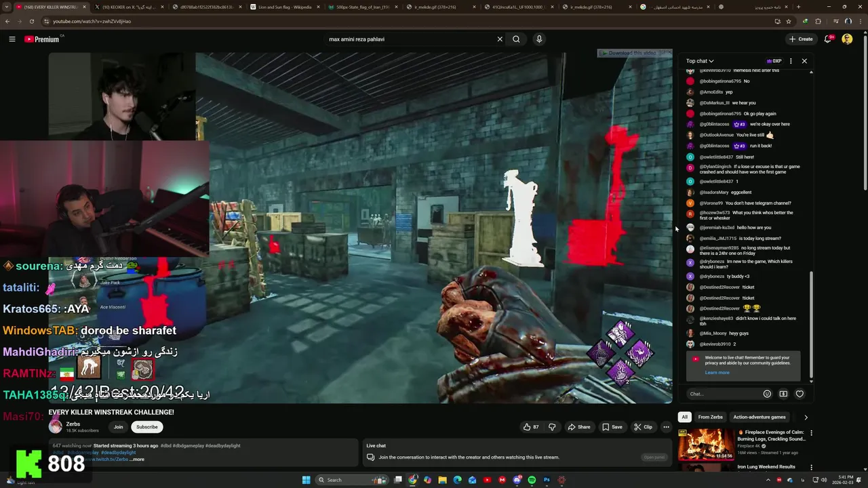This screenshot has height=488, width=868.
Task: Open the YouTube guide hamburger menu
Action: tap(12, 39)
